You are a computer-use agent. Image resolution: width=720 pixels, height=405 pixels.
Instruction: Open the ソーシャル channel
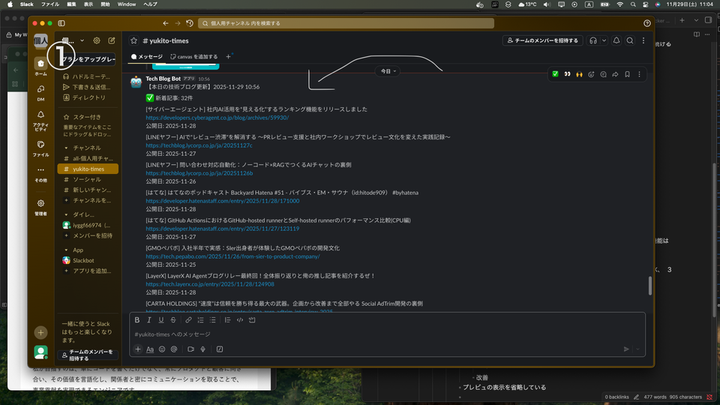tap(86, 180)
